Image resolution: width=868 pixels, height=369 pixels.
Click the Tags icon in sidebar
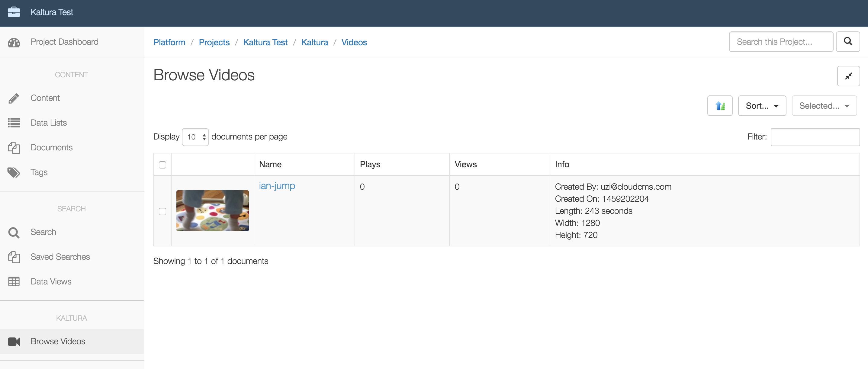(x=14, y=172)
